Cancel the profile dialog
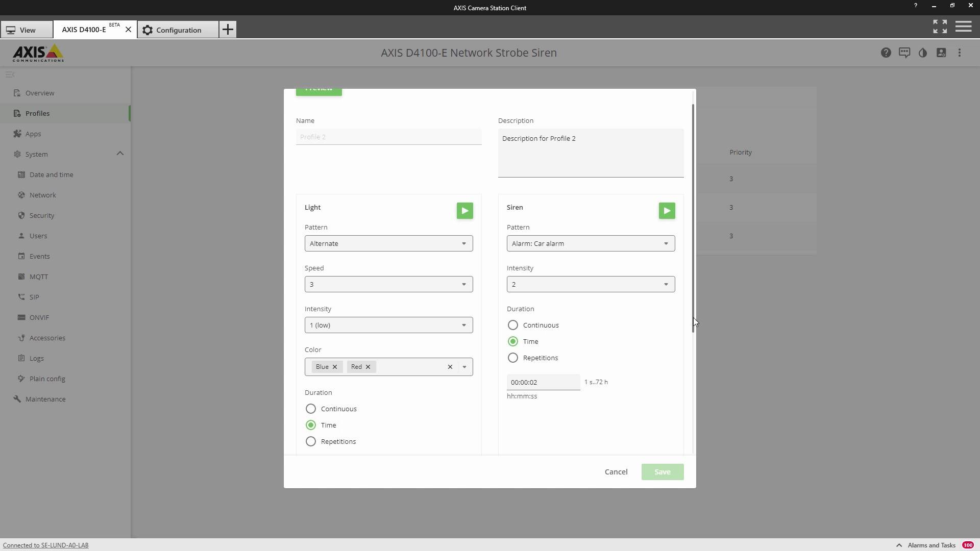Viewport: 980px width, 551px height. 616,472
